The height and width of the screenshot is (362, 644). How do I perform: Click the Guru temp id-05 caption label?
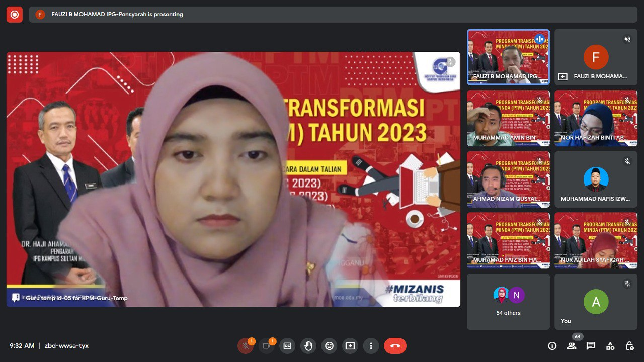tap(76, 298)
